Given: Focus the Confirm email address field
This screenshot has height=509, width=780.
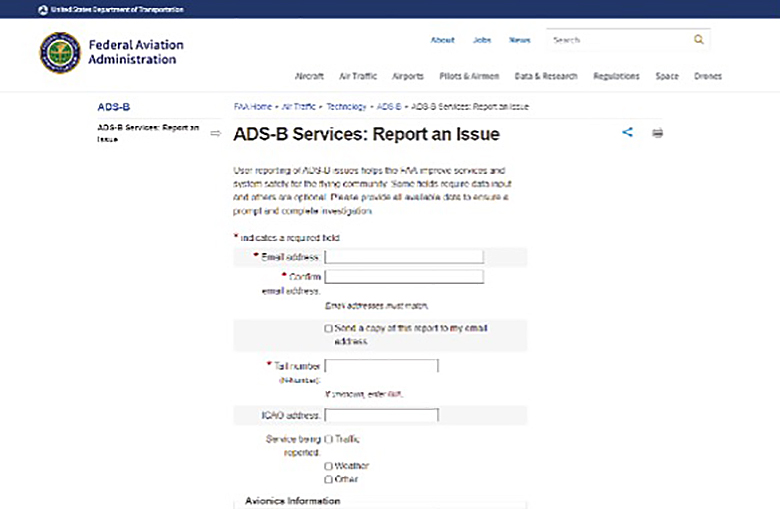Looking at the screenshot, I should tap(404, 277).
